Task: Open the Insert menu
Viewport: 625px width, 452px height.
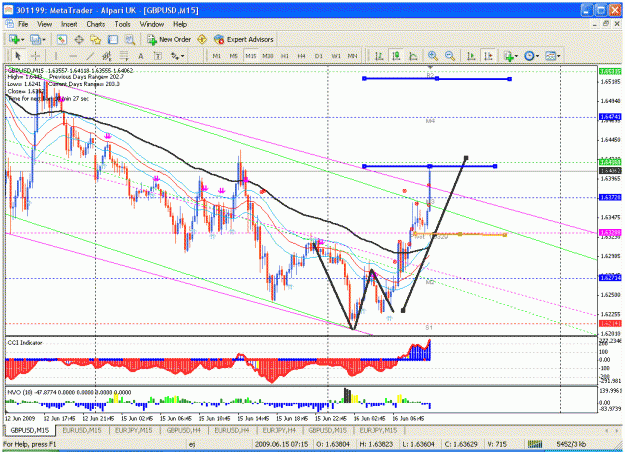Action: tap(69, 24)
